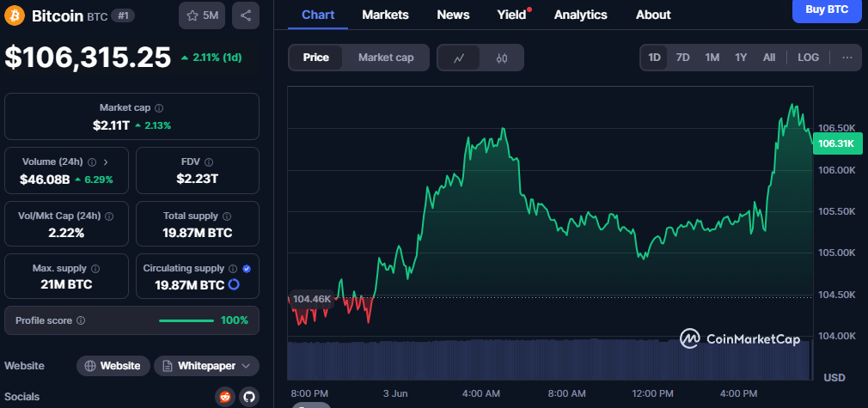Switch to the About tab
The image size is (868, 408).
pyautogui.click(x=653, y=15)
